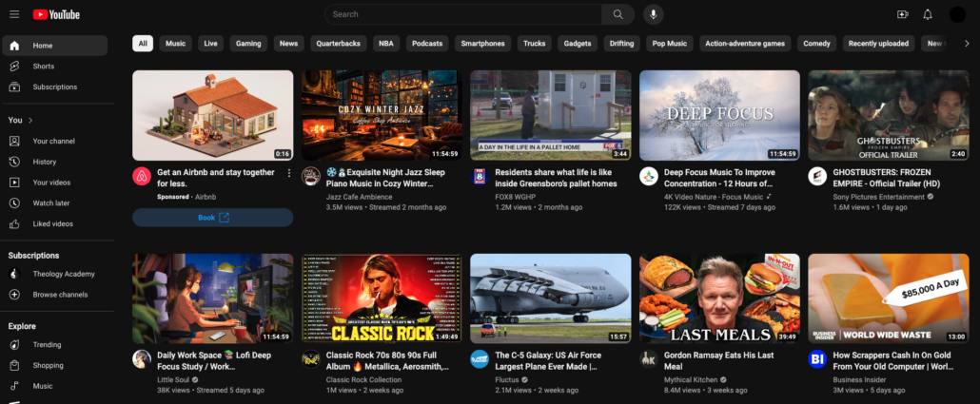
Task: Open the Create video icon
Action: pos(903,14)
